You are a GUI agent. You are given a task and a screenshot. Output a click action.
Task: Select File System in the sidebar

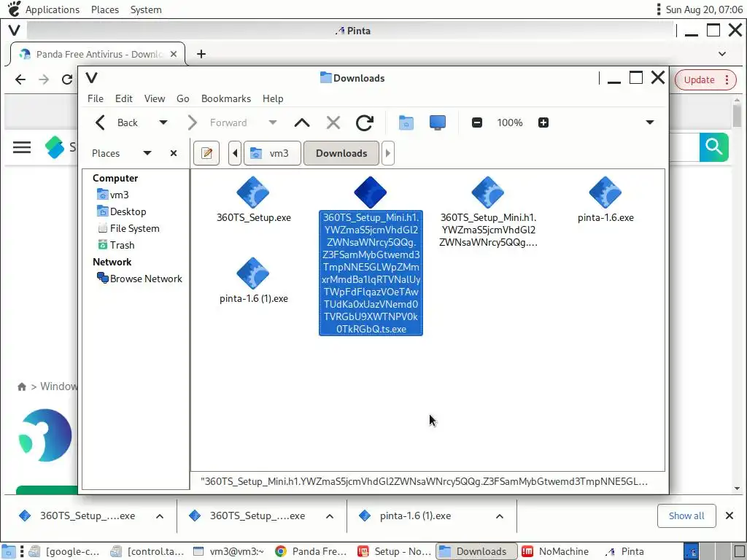128,228
